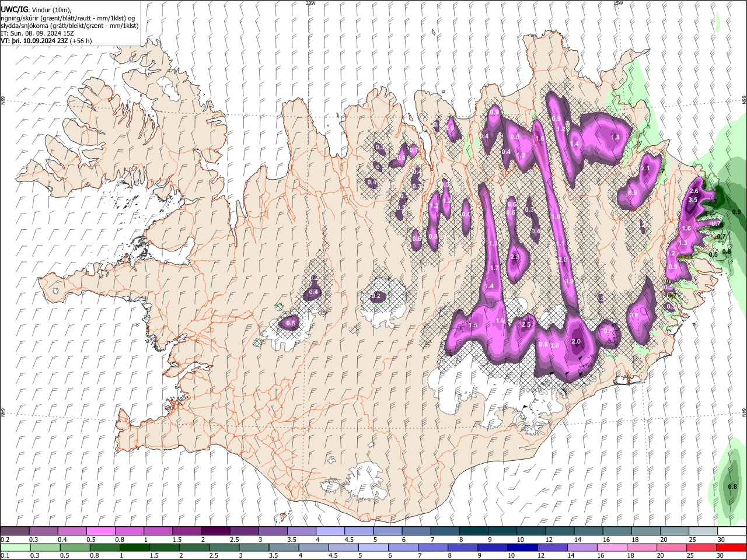Select dark purple legend swatch between 2 and 2.5
This screenshot has height=560, width=747.
click(215, 531)
